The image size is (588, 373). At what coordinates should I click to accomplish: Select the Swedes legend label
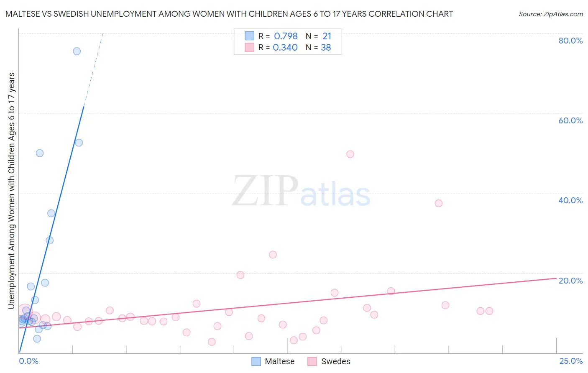coord(336,361)
